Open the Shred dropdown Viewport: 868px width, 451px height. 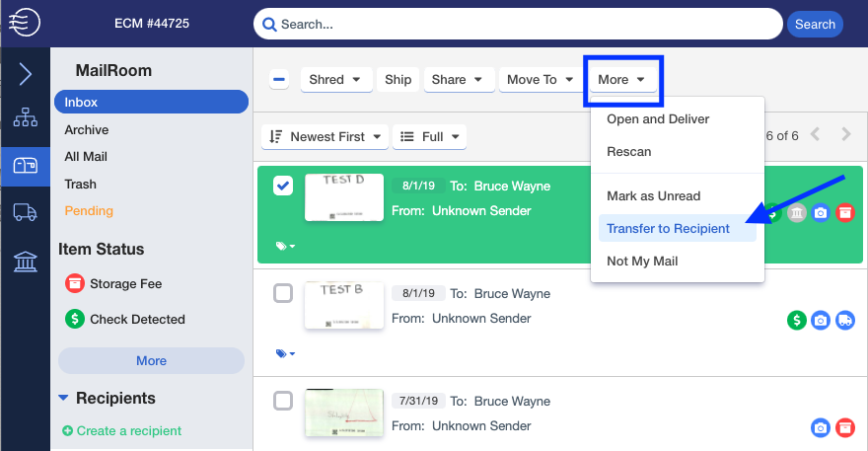(336, 80)
